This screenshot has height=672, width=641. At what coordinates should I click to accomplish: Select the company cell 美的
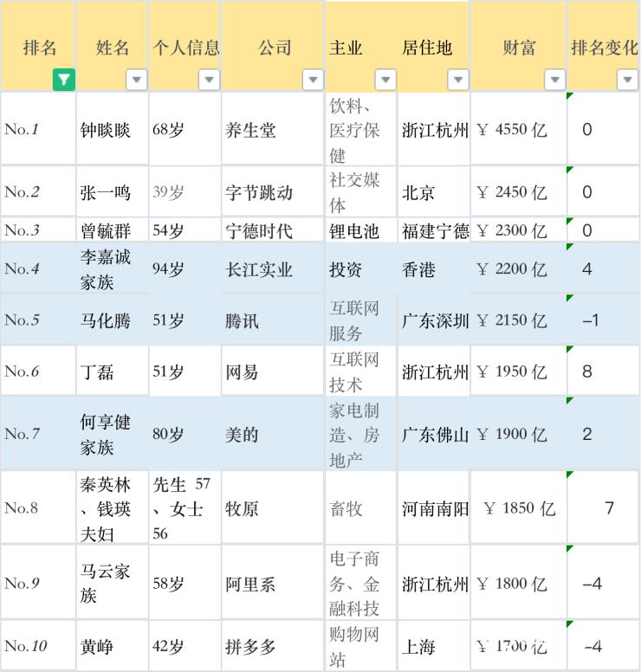point(273,434)
